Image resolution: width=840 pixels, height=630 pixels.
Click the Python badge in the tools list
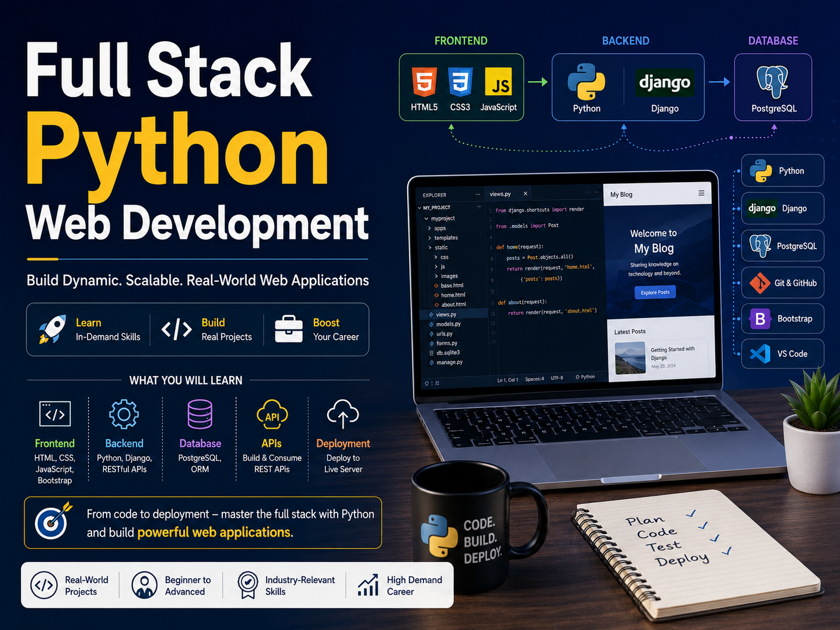click(783, 171)
